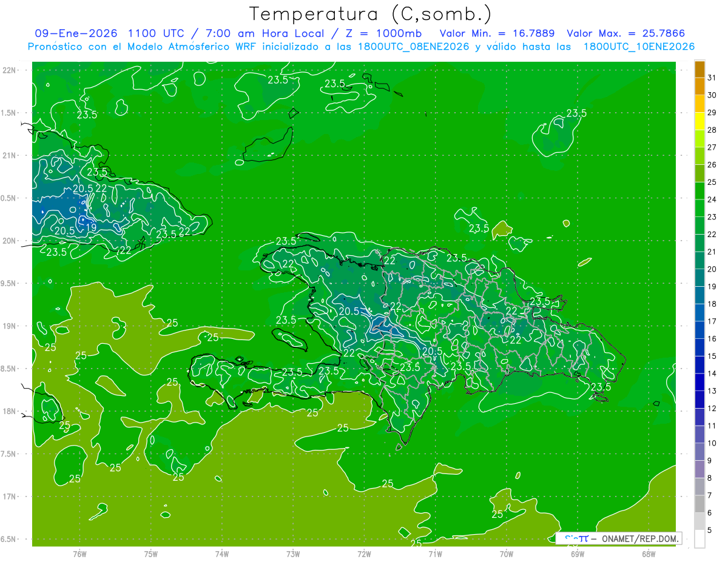Screen dimensions: 728x562
Task: Select valid-until time "1800UTC_10ENE2026"
Action: [x=639, y=47]
